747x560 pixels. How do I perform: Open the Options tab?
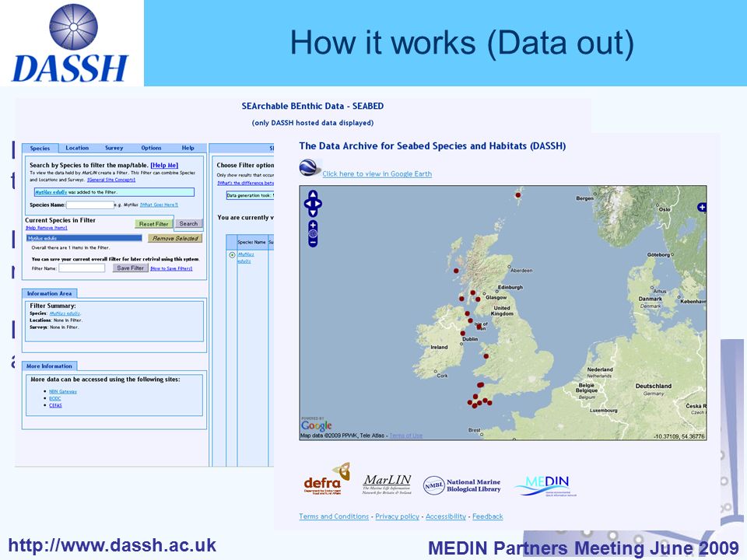tap(151, 148)
